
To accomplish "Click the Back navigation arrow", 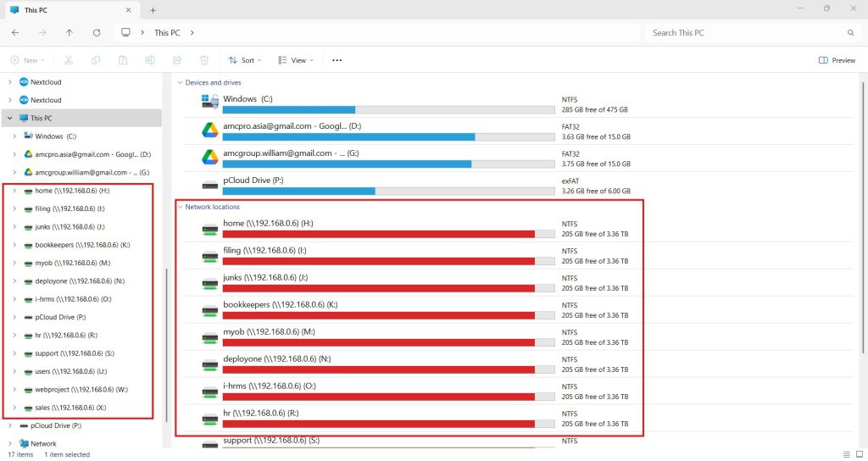I will point(15,32).
